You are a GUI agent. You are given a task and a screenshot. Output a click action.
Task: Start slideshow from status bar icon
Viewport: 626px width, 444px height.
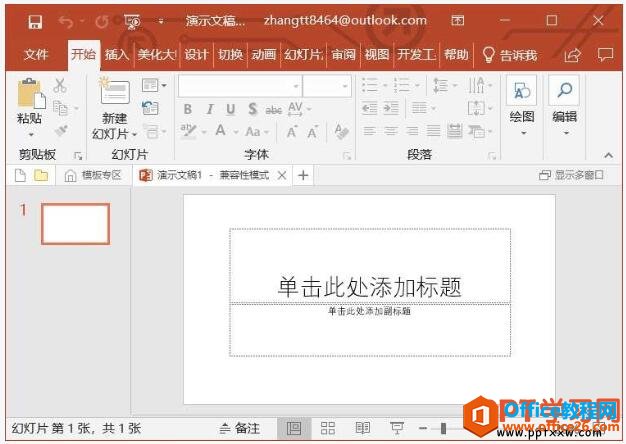click(396, 428)
